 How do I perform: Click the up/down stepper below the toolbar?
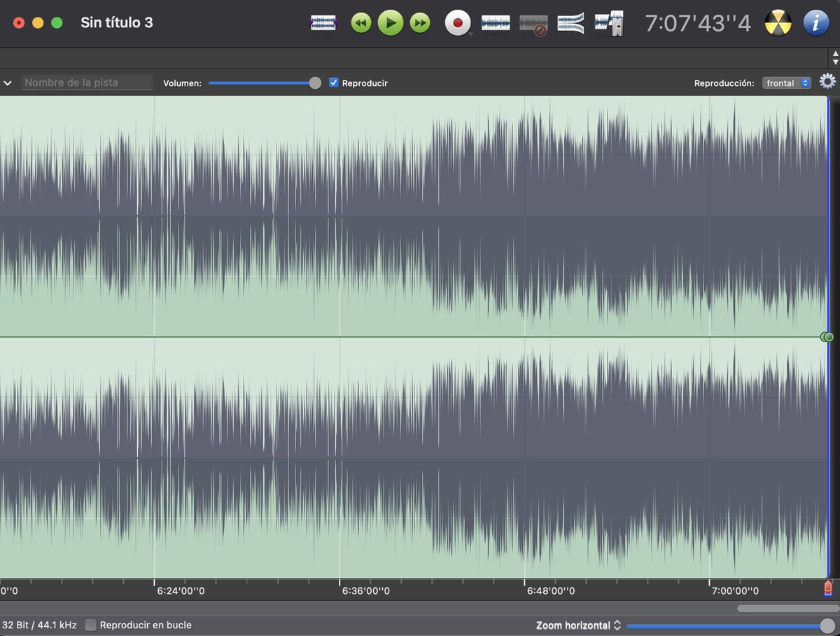click(x=834, y=58)
